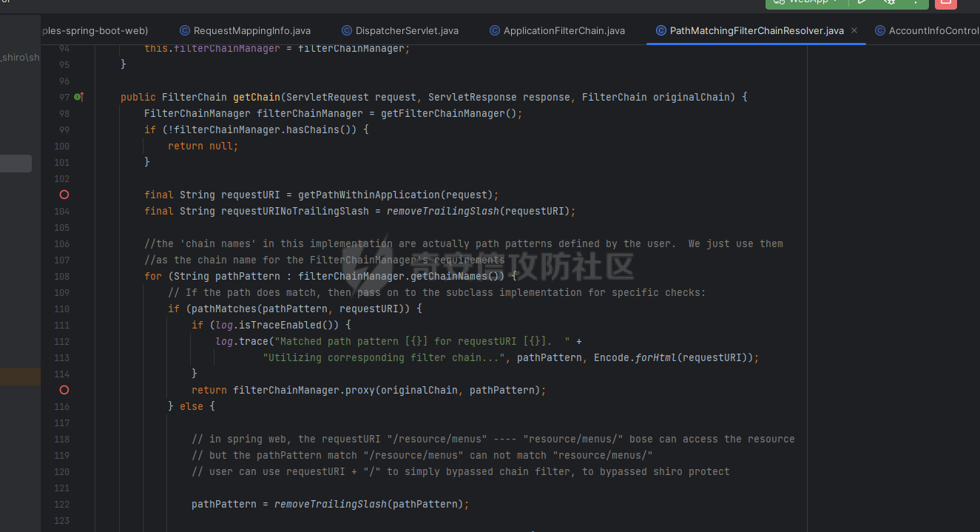Open the ApplicationFilterChain.java tab
Screen dimensions: 980x532
click(x=564, y=30)
